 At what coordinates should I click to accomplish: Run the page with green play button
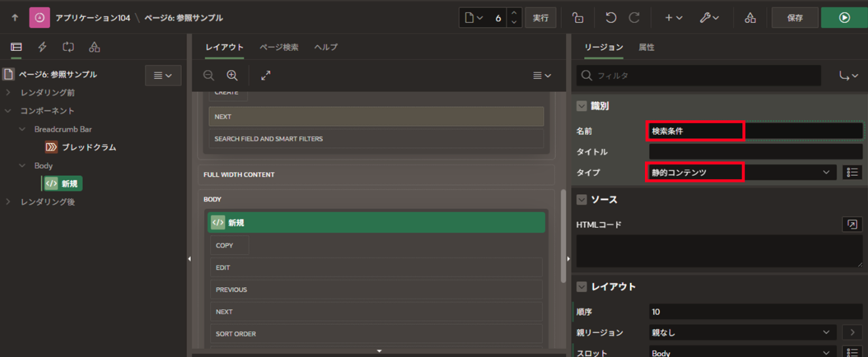(x=844, y=18)
